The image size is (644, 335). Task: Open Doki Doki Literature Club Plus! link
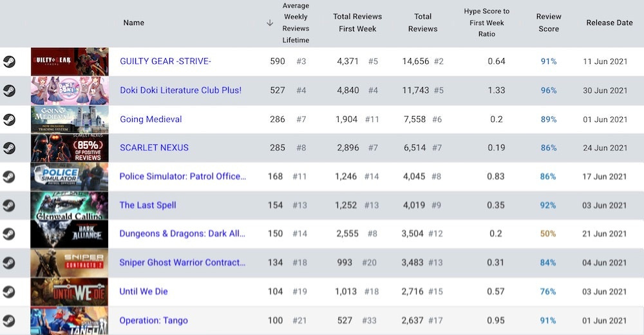(181, 90)
